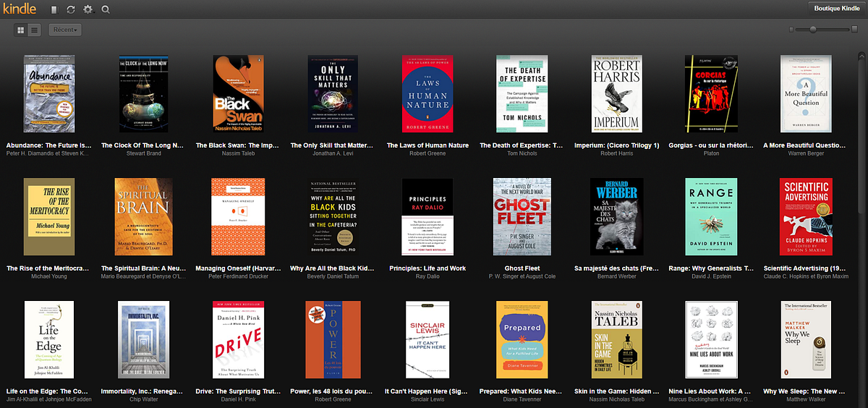
Task: Click author name 'Sinclair Lewis'
Action: coord(427,400)
